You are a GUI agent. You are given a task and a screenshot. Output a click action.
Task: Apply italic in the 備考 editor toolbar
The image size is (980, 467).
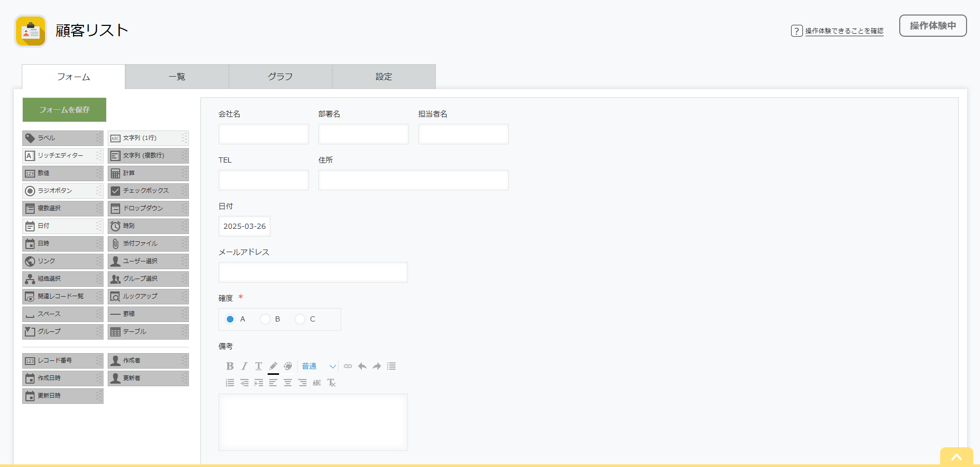coord(244,366)
